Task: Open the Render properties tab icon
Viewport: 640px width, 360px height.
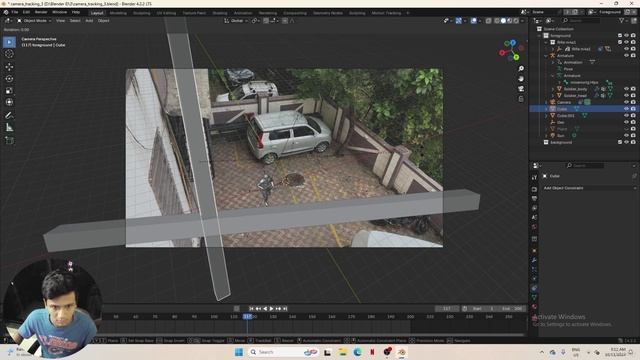Action: [x=534, y=189]
